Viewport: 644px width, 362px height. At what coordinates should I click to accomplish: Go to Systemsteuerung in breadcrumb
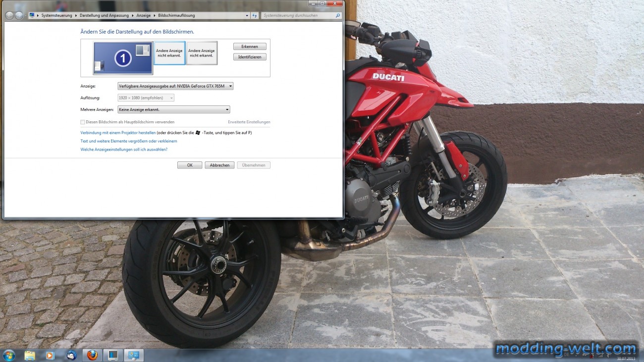pyautogui.click(x=57, y=15)
